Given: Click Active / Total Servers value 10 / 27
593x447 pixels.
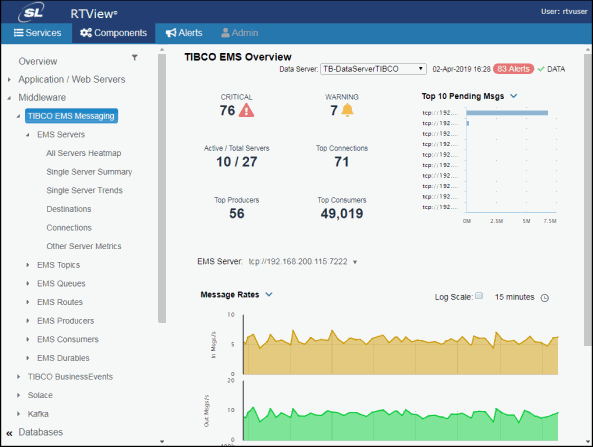Looking at the screenshot, I should (x=237, y=162).
